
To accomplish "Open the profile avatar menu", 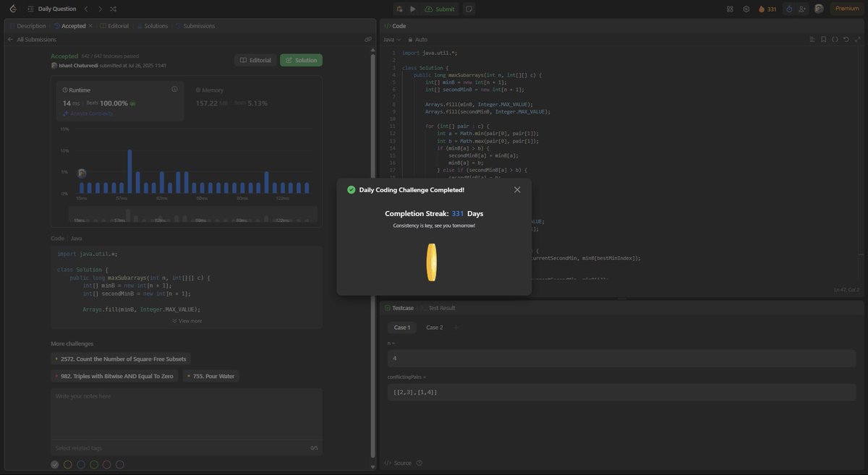I will tap(819, 9).
